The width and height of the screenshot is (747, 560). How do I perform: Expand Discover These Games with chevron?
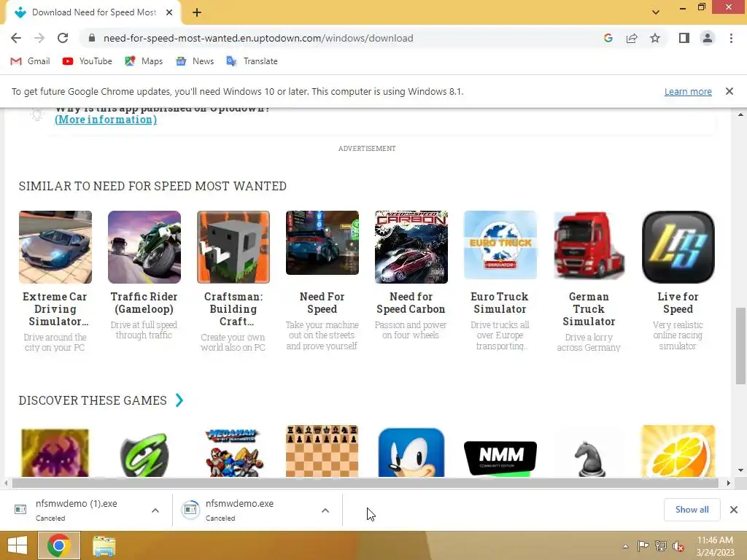[x=179, y=400]
